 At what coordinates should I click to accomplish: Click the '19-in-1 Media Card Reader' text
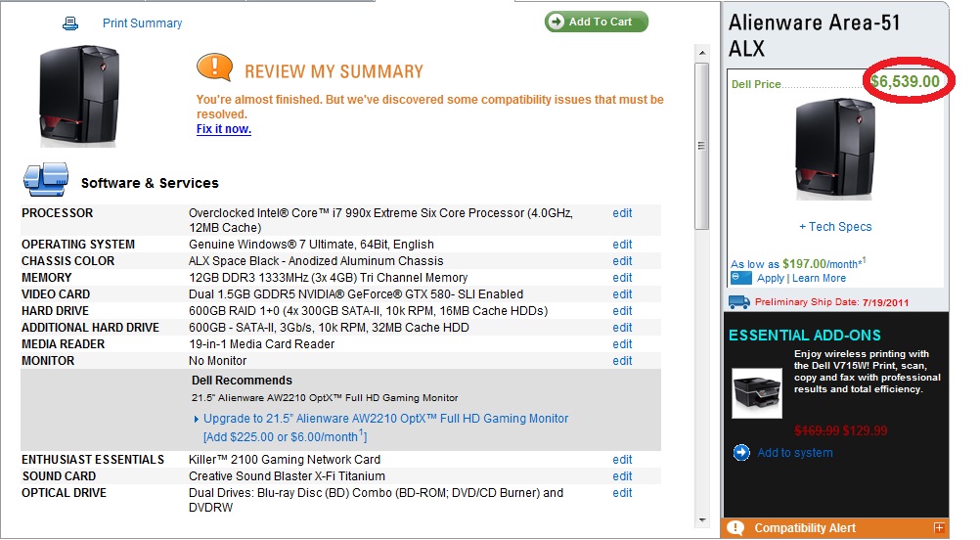(261, 343)
